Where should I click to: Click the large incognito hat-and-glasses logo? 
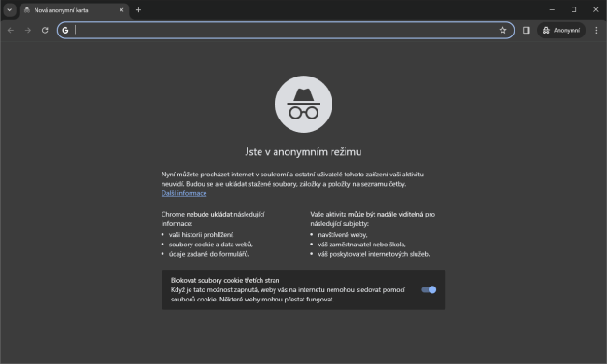[x=303, y=104]
